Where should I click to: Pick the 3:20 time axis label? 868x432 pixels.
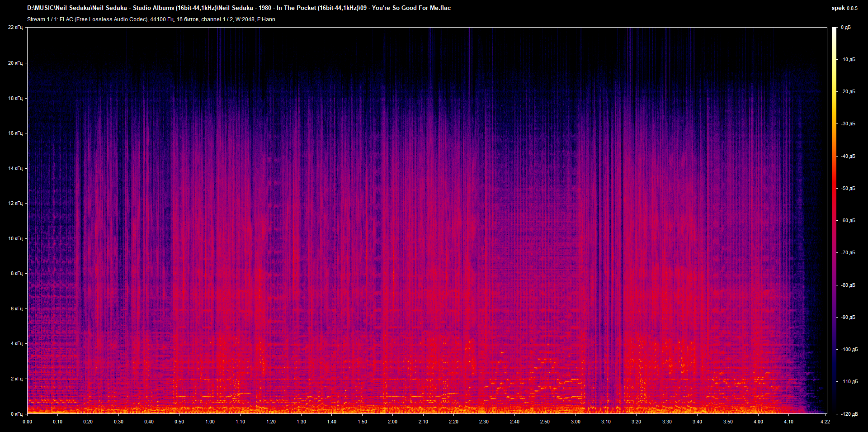point(636,422)
